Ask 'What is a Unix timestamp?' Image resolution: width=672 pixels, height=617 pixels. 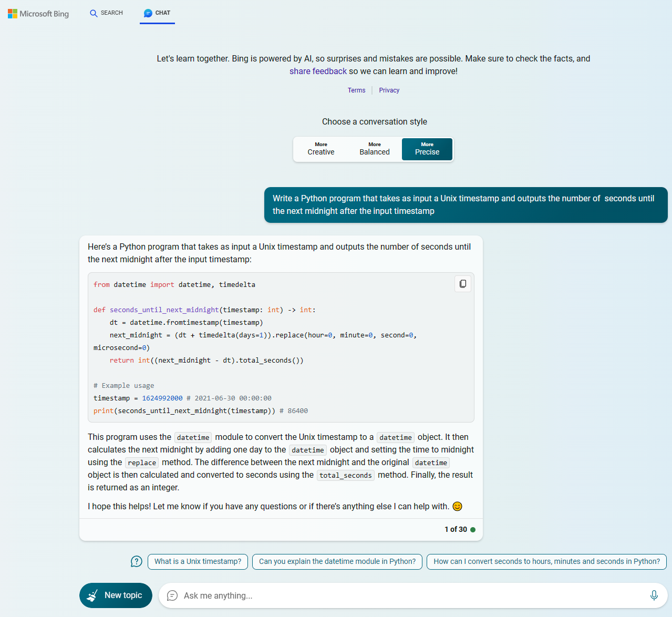(x=198, y=562)
